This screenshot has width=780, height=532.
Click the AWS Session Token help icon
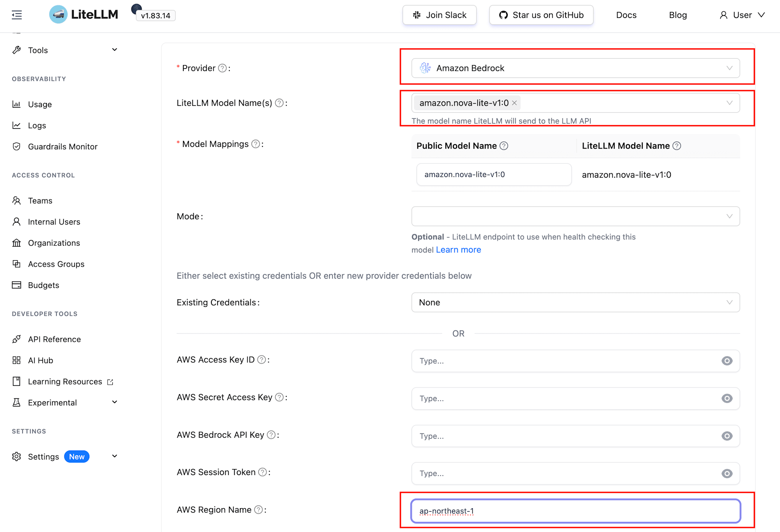click(x=263, y=472)
